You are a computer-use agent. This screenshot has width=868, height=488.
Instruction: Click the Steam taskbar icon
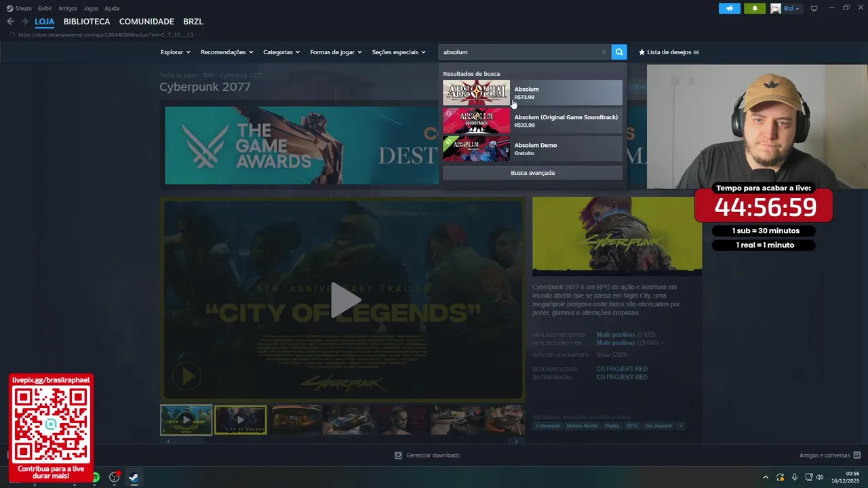pyautogui.click(x=134, y=477)
